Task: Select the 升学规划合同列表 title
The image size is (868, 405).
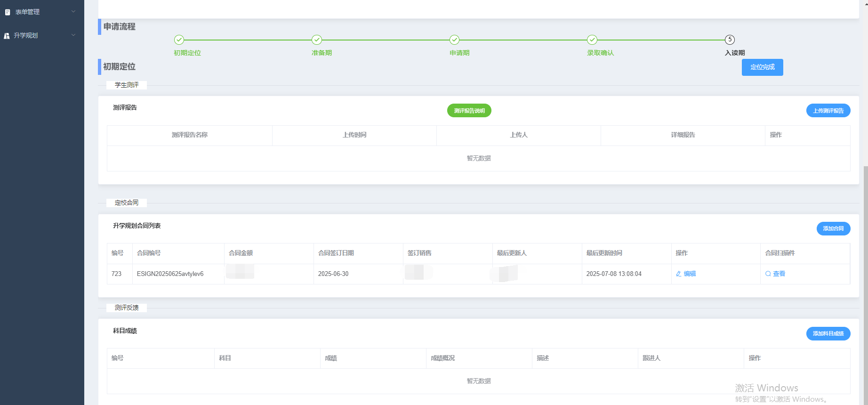Action: [137, 226]
